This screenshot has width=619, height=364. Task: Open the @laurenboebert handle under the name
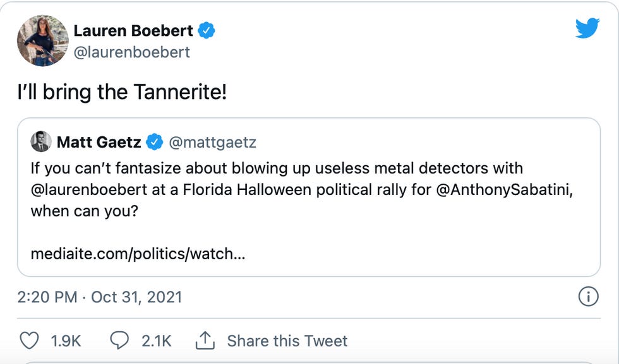coord(131,52)
